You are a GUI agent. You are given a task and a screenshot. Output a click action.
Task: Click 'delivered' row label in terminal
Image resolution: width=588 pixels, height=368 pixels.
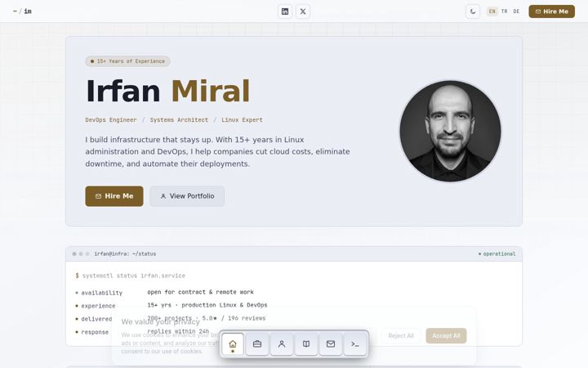click(96, 319)
